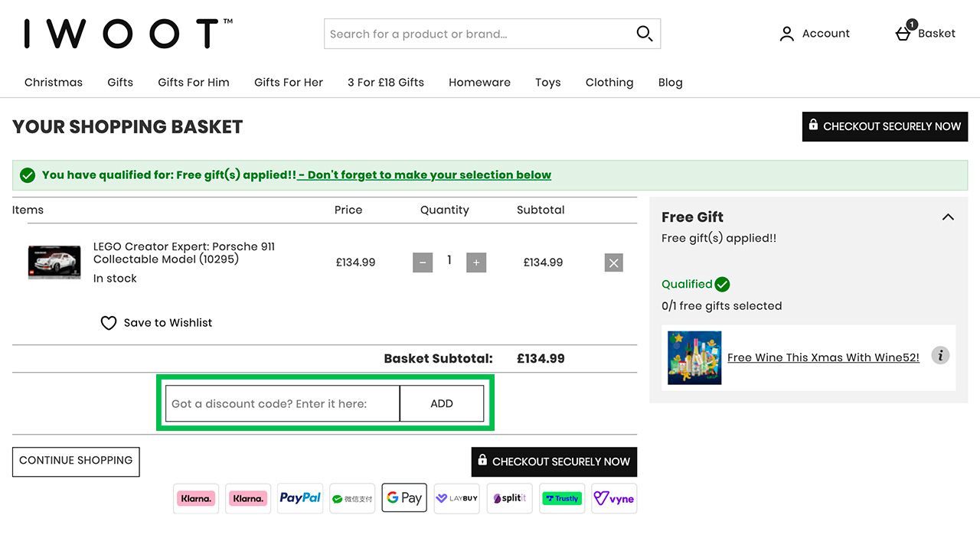Click the Free Gift heading

[693, 217]
